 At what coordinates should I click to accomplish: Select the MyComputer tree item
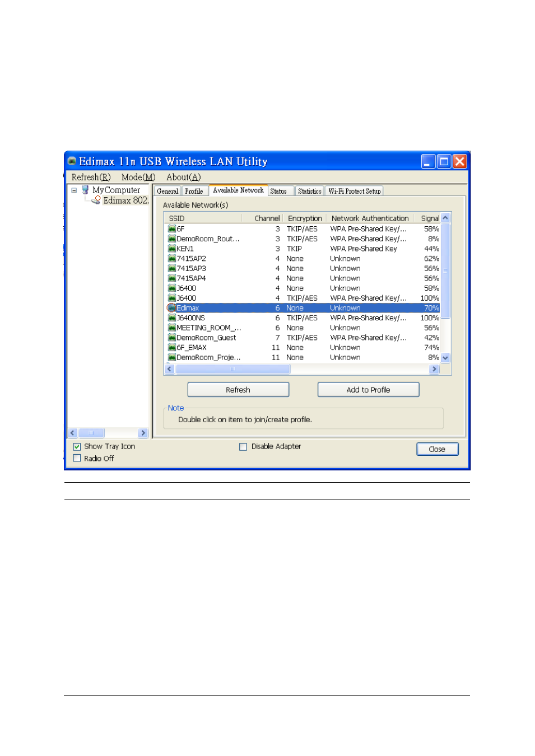tap(116, 190)
